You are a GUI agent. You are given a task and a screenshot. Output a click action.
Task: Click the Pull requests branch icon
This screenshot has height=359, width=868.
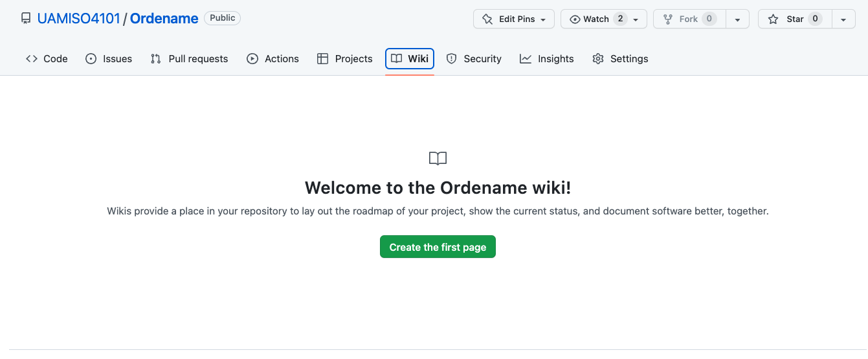pyautogui.click(x=156, y=59)
